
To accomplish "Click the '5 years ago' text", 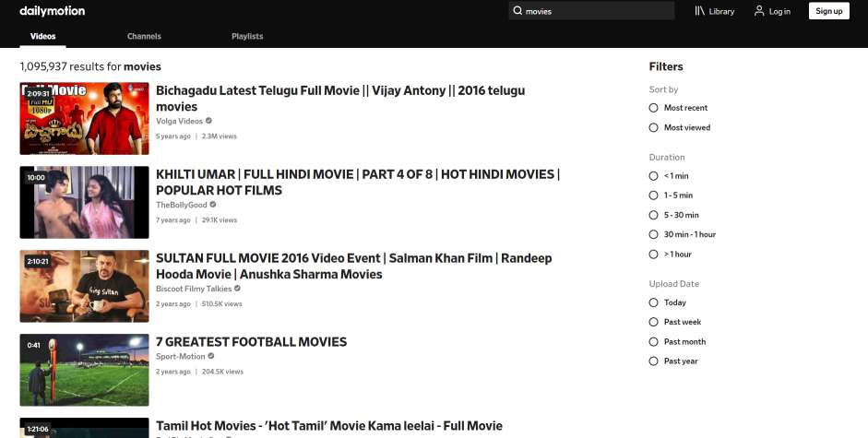I will coord(173,136).
